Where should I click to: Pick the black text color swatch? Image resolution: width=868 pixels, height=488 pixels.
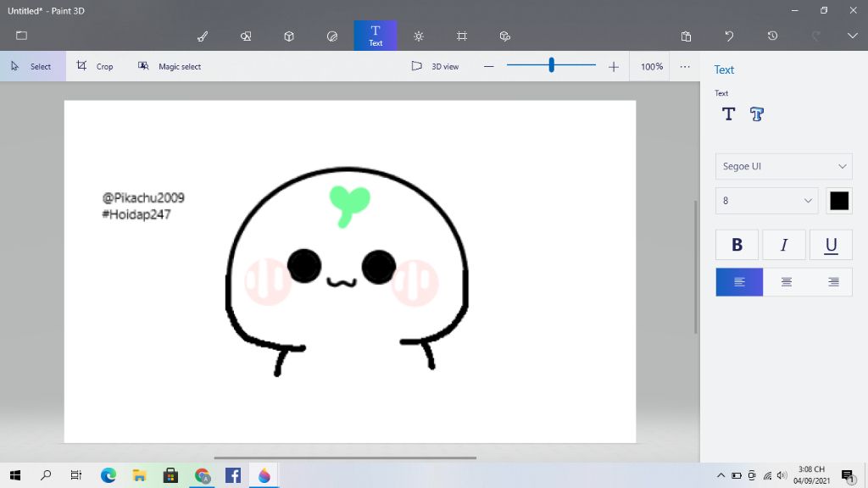[x=839, y=201]
